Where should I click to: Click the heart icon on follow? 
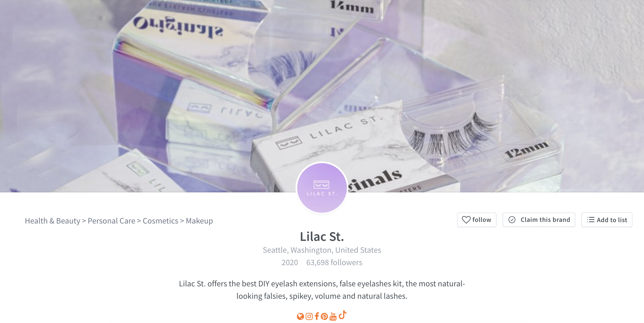coord(466,220)
